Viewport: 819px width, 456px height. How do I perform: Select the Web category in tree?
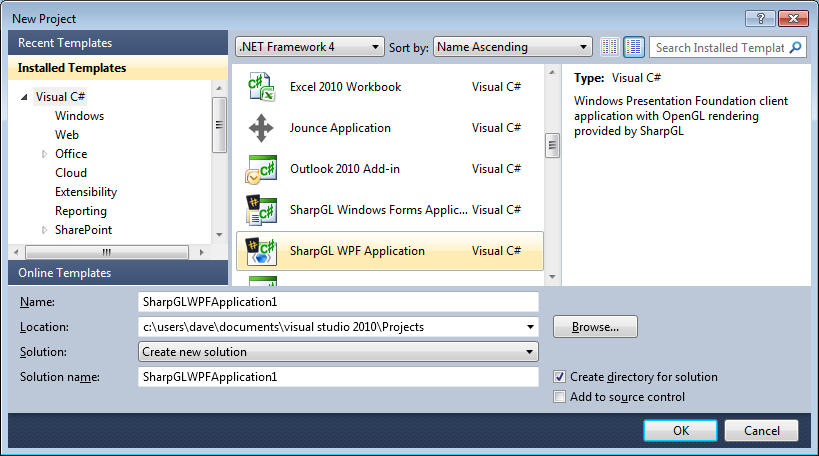pos(67,135)
